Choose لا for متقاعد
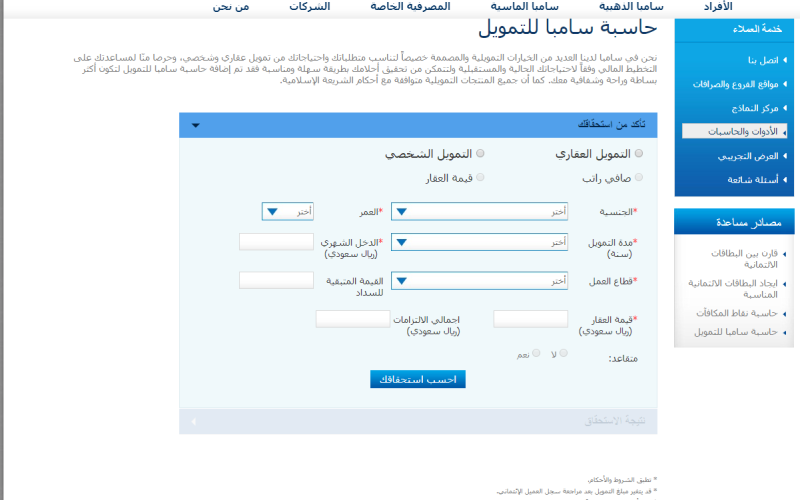800x500 pixels. (563, 353)
